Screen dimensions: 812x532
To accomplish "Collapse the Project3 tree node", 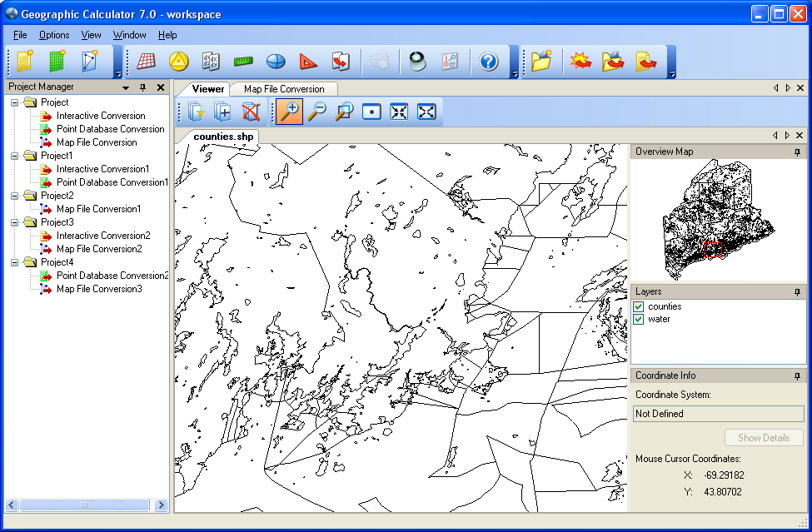I will click(x=15, y=222).
